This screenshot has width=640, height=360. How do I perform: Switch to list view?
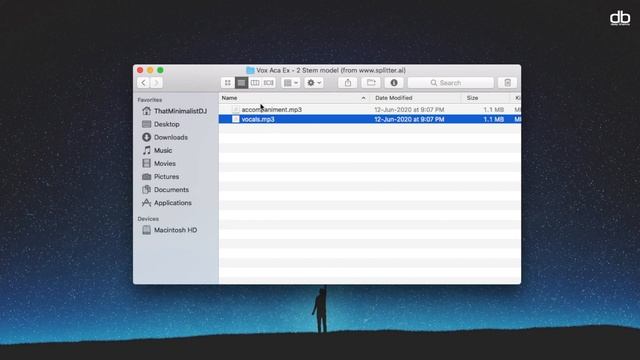241,83
